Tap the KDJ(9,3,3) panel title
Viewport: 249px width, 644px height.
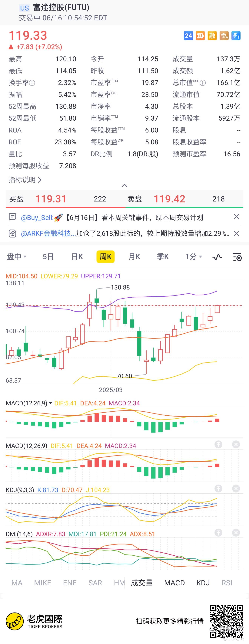[x=20, y=490]
